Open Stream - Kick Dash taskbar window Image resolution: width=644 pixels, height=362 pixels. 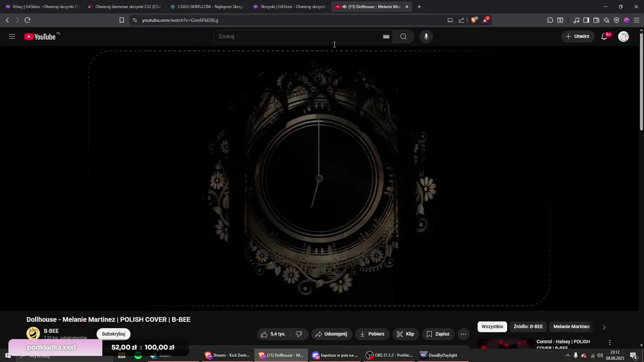coord(227,355)
